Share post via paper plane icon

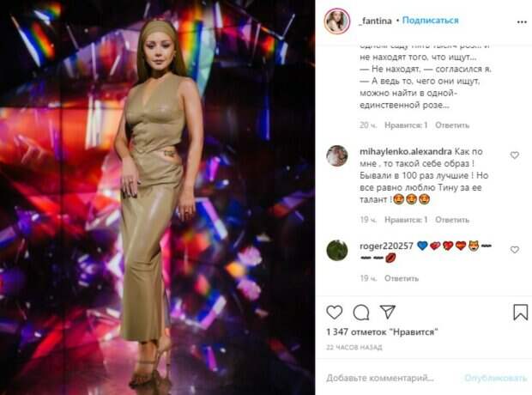388,312
